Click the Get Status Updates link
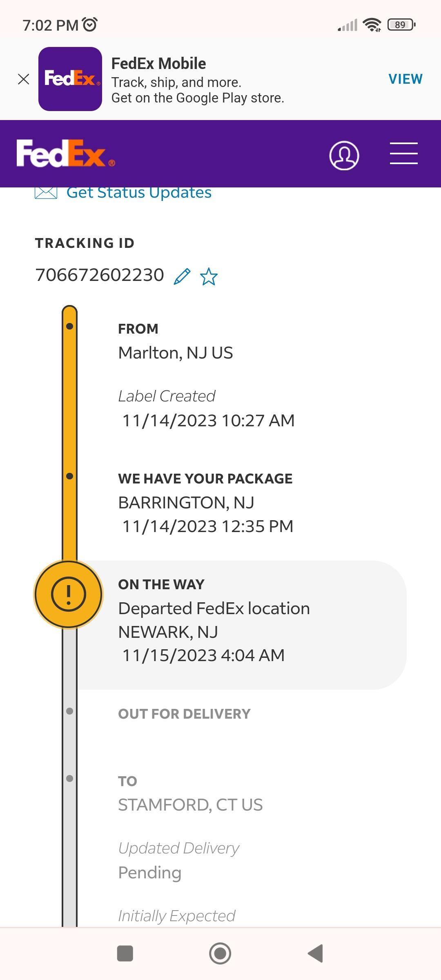The height and width of the screenshot is (980, 441). coord(139,193)
